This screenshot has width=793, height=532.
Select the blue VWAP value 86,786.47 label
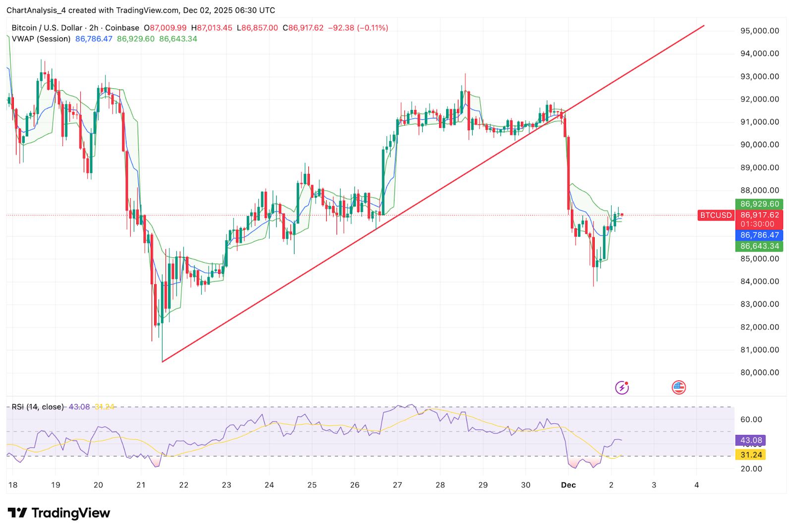coord(758,235)
